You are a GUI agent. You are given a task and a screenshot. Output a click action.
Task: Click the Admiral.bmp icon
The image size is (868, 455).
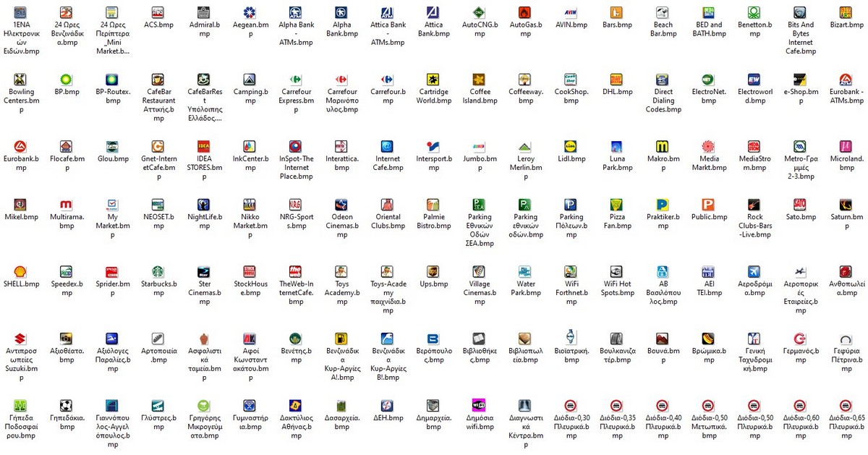[204, 12]
